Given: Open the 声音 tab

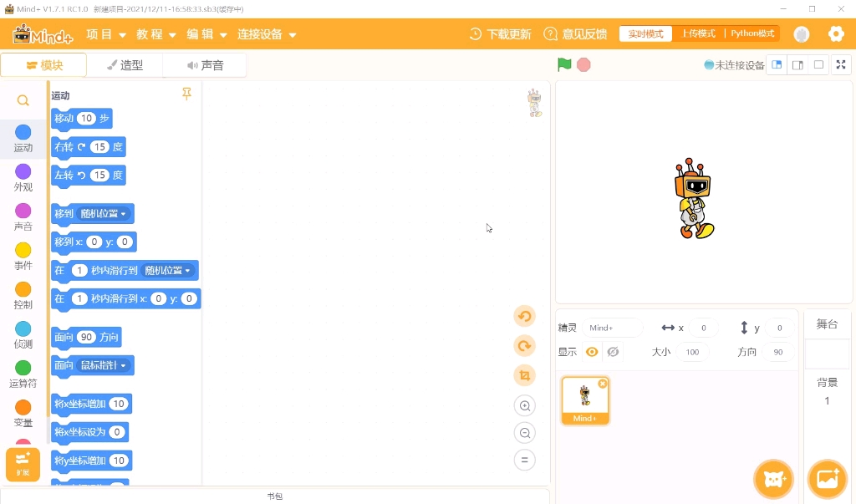Looking at the screenshot, I should (205, 65).
